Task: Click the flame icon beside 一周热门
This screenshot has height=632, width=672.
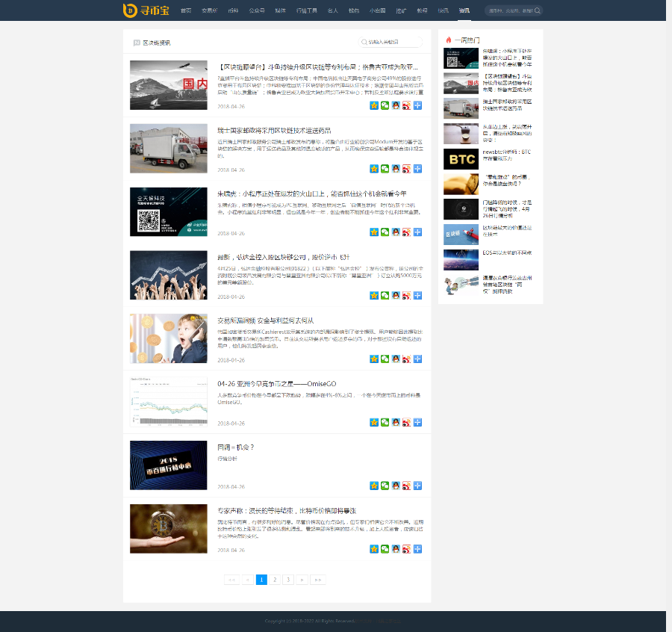Action: pos(448,40)
